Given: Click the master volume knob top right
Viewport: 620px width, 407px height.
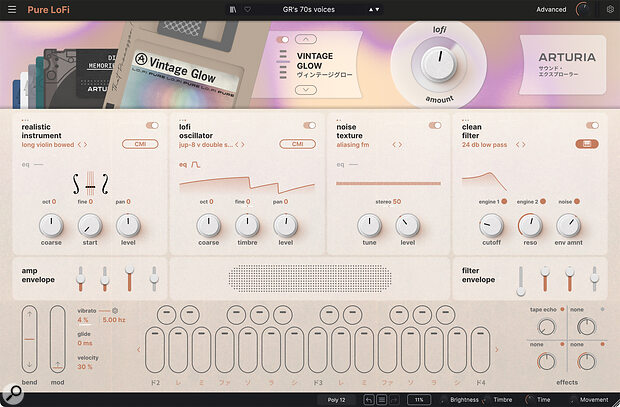Looking at the screenshot, I should coord(583,9).
